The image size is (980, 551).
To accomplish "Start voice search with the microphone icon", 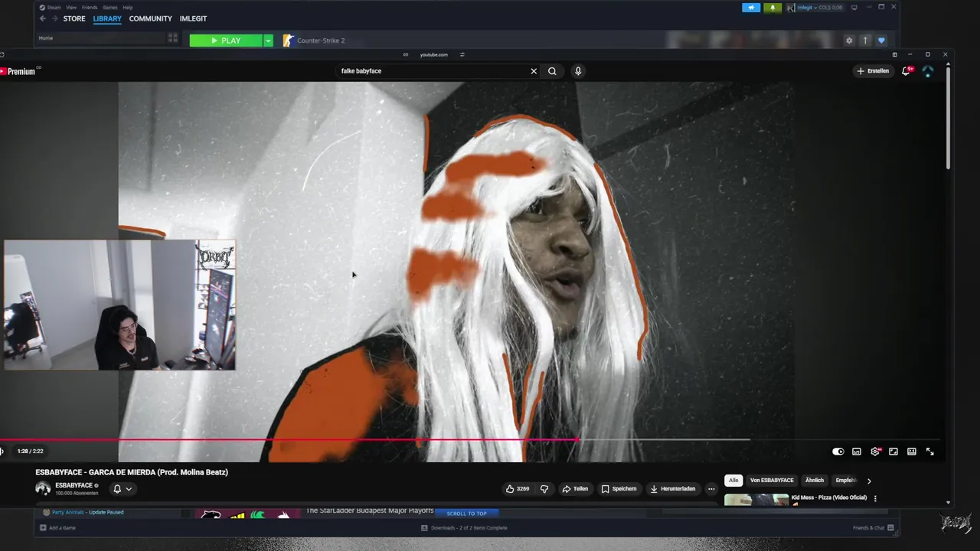I will tap(578, 71).
